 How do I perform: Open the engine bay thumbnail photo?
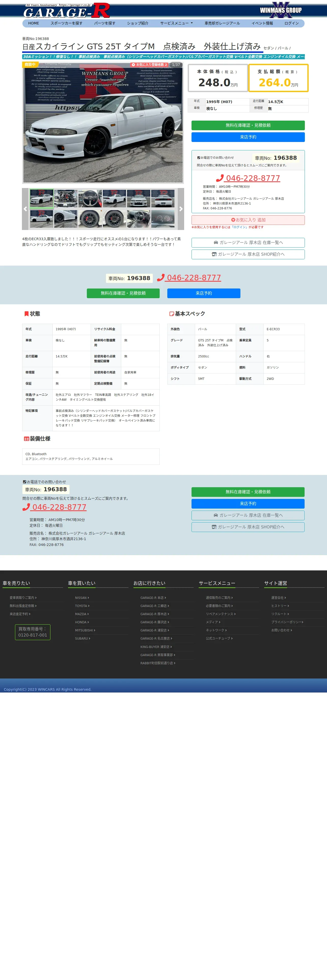pos(66,198)
